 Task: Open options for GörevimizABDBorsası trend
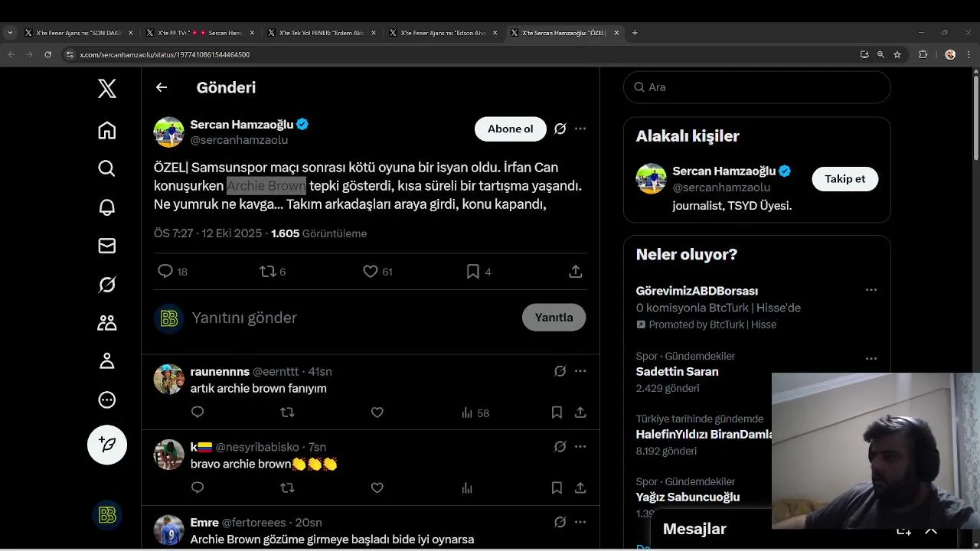coord(871,290)
